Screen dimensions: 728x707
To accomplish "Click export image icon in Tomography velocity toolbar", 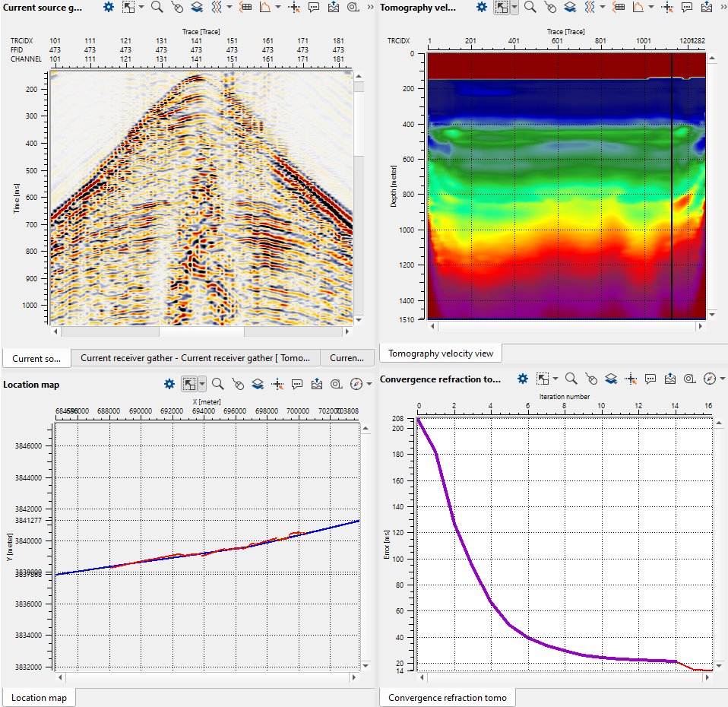I will pos(707,8).
